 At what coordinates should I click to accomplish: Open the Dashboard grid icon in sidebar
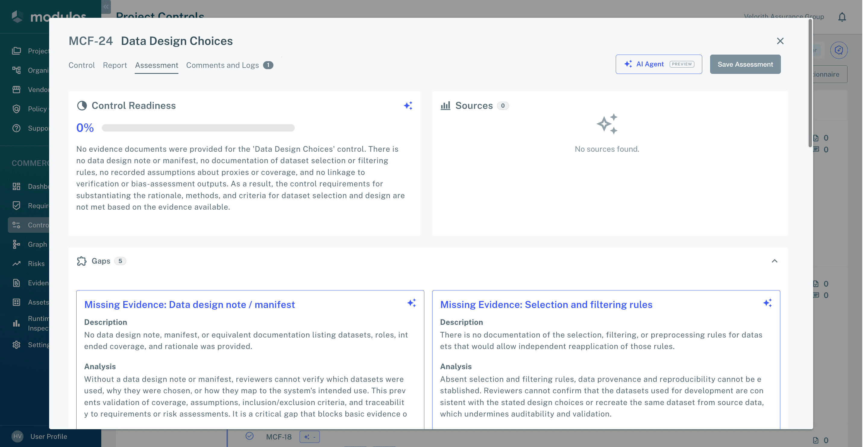point(17,186)
